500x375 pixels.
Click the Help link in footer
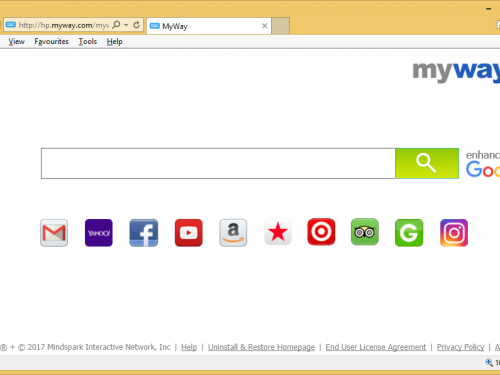(x=189, y=347)
